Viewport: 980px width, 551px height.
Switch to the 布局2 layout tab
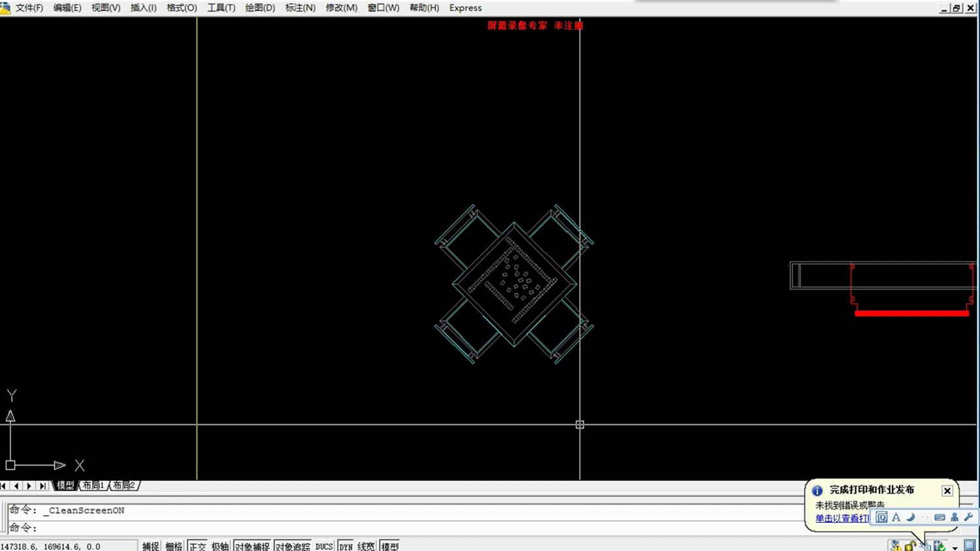tap(123, 486)
